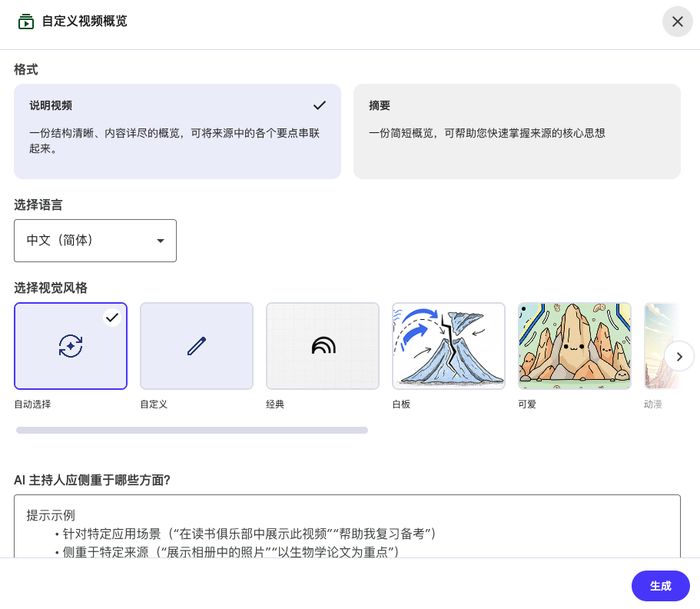Screen dimensions: 700x609
Task: Select the partially visible 动漫 style
Action: coord(655,346)
